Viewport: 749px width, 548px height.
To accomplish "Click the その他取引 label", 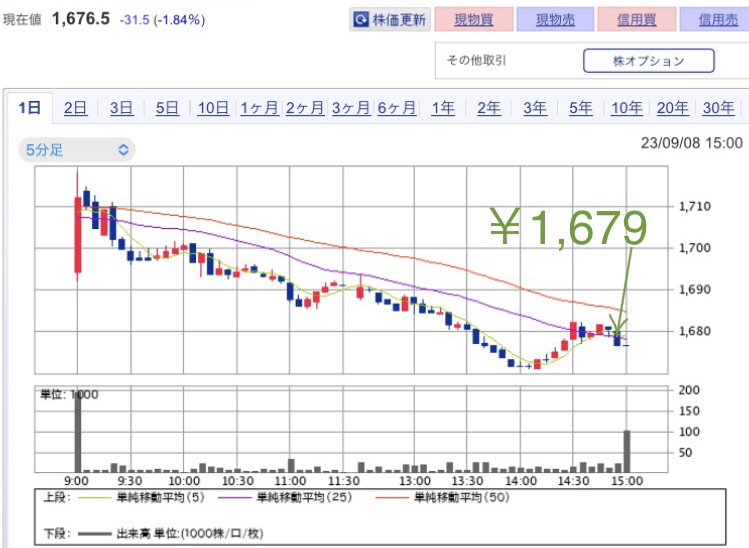I will click(476, 61).
